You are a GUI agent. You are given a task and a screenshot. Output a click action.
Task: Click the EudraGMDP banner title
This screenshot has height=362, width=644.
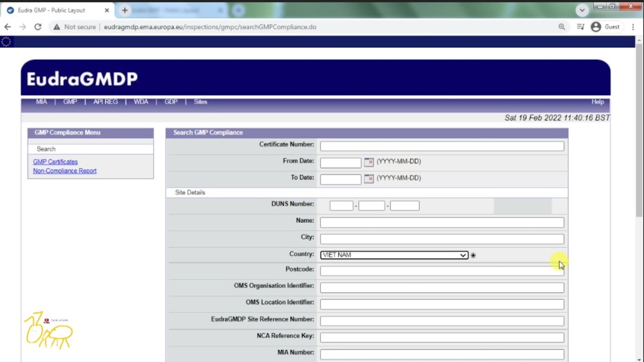point(82,79)
